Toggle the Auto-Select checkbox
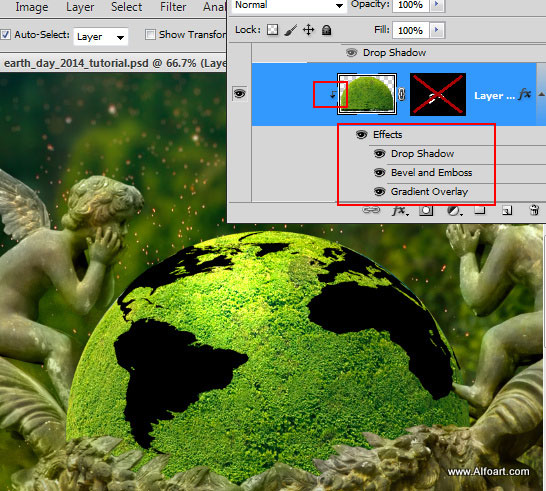The width and height of the screenshot is (546, 491). click(x=5, y=35)
